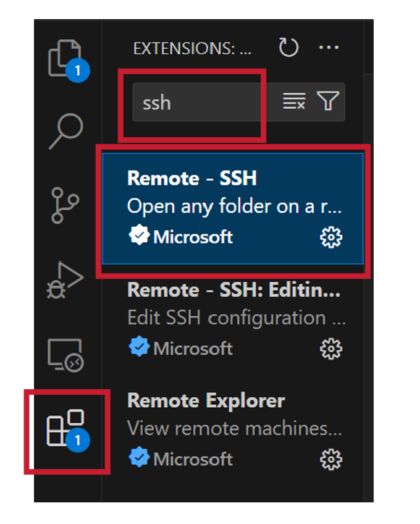Click Microsoft publisher under Remote Explorer
The width and height of the screenshot is (420, 524).
click(193, 459)
